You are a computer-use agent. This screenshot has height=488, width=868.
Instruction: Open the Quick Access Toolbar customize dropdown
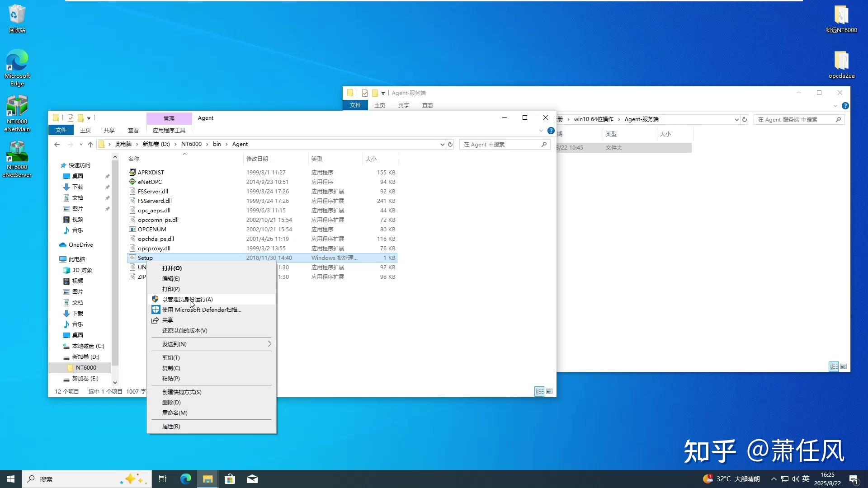pos(90,118)
